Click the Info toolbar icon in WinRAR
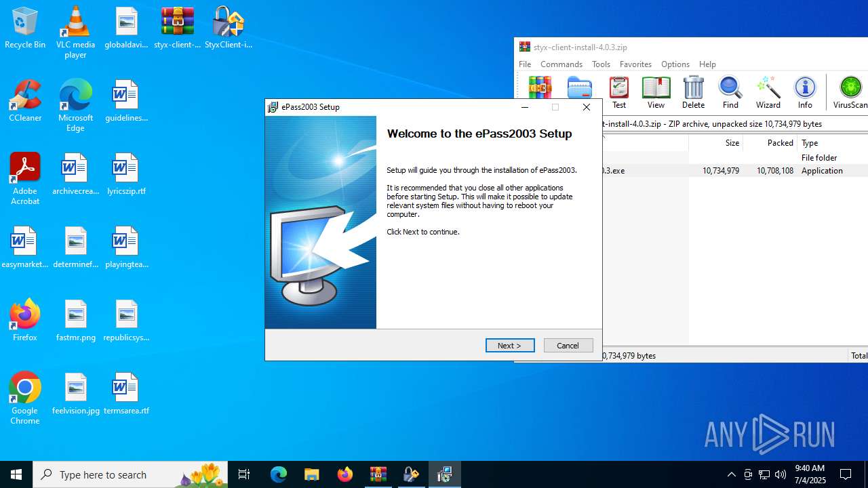The width and height of the screenshot is (868, 488). click(805, 92)
